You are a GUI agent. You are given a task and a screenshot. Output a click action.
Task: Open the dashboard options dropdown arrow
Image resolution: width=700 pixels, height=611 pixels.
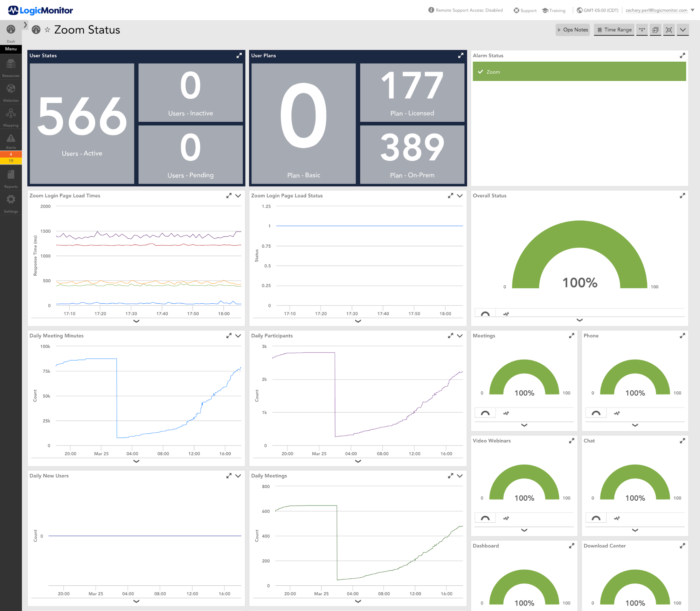click(683, 30)
